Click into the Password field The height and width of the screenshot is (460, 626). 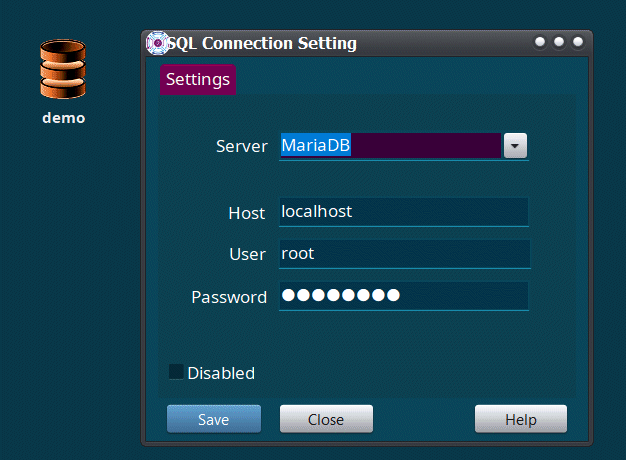(403, 296)
